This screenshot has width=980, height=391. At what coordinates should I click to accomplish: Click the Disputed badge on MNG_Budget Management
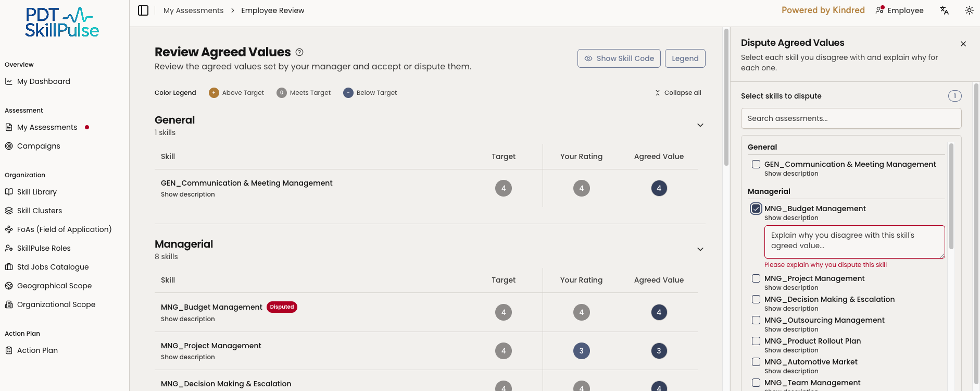tap(282, 307)
